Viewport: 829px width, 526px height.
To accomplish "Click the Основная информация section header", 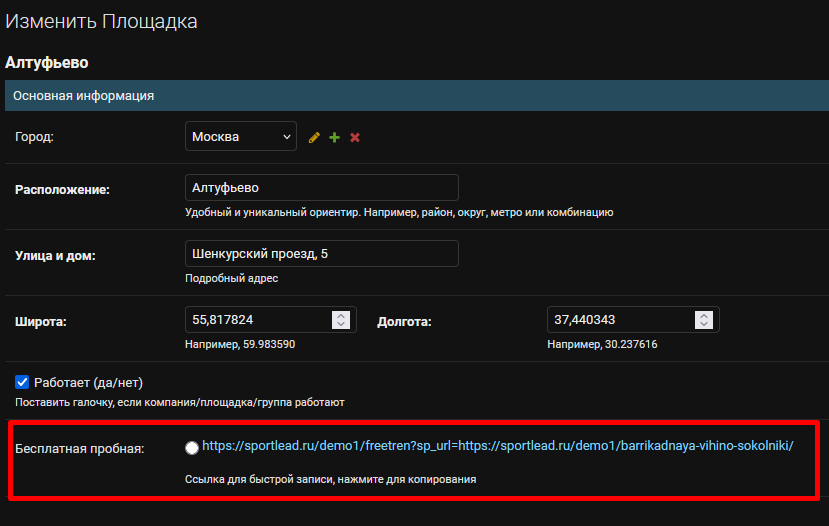I will click(417, 96).
